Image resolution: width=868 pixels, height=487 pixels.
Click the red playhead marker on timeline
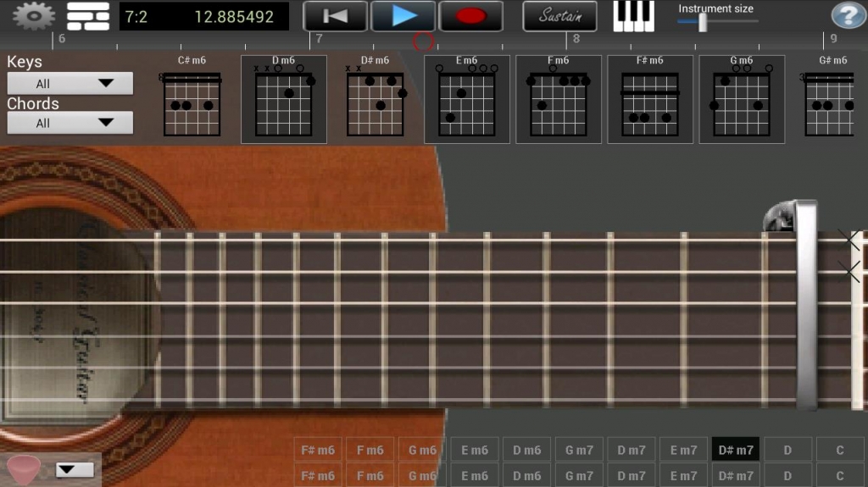pos(424,42)
